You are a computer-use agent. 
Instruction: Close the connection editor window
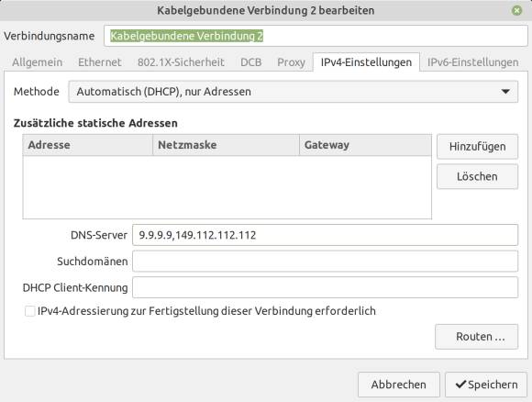[516, 10]
